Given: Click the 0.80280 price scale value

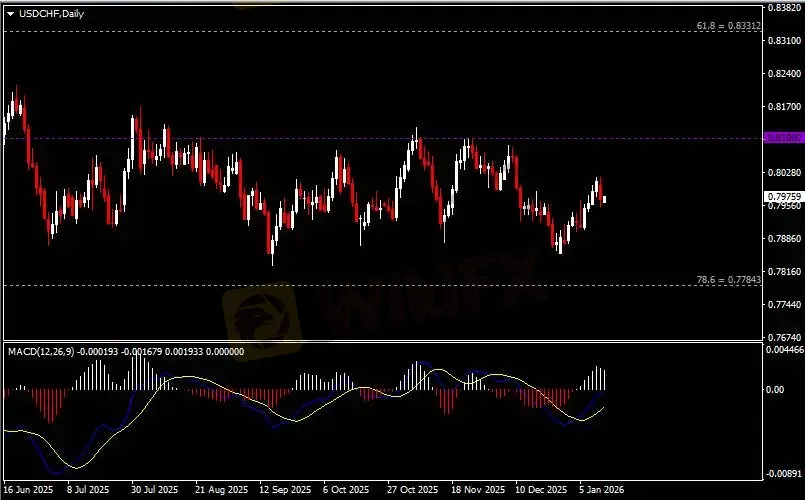Looking at the screenshot, I should [x=784, y=172].
